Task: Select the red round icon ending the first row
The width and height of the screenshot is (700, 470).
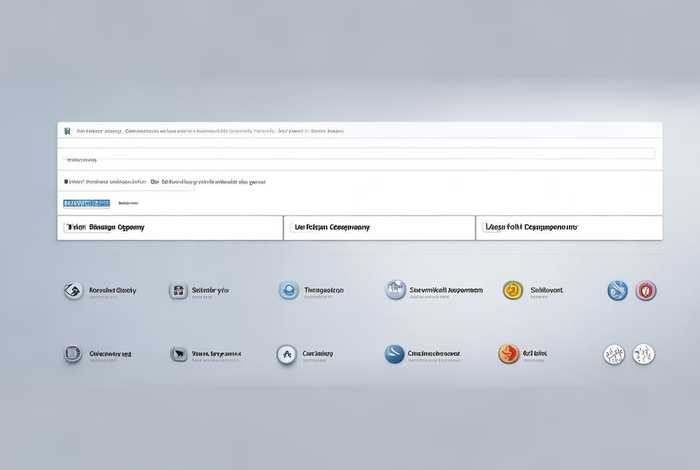Action: (646, 290)
